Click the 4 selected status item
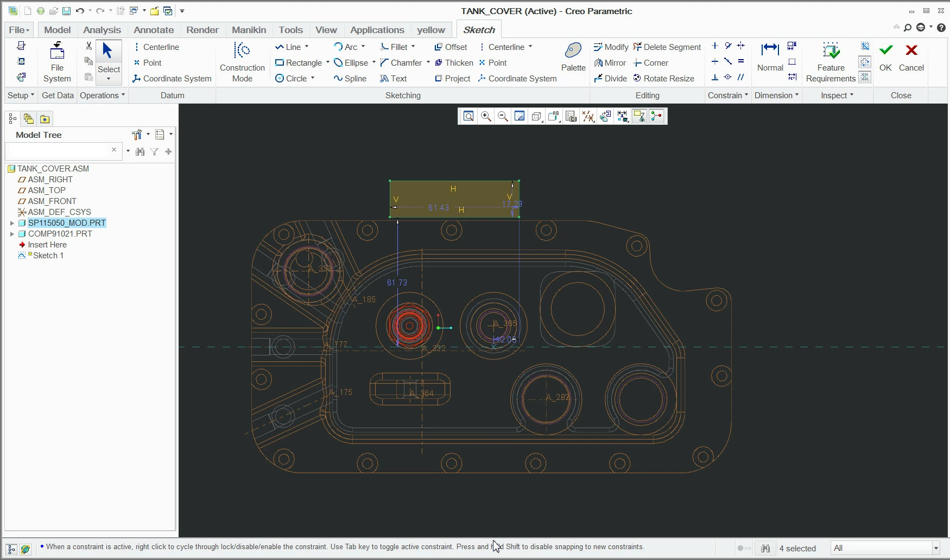The image size is (950, 560). coord(797,549)
